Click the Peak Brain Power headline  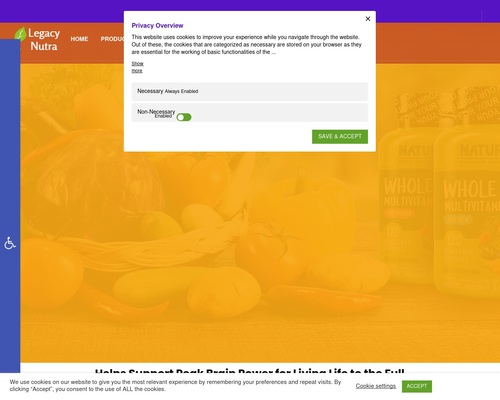(250, 371)
